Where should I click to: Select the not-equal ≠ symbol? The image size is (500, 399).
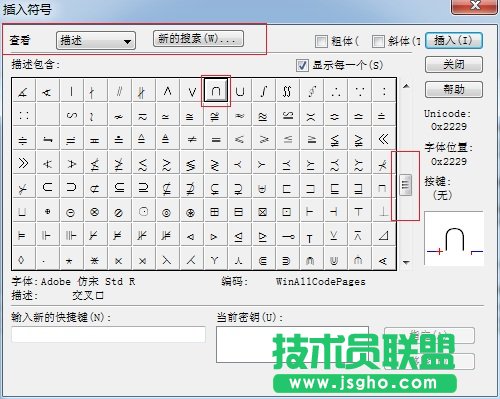[192, 138]
